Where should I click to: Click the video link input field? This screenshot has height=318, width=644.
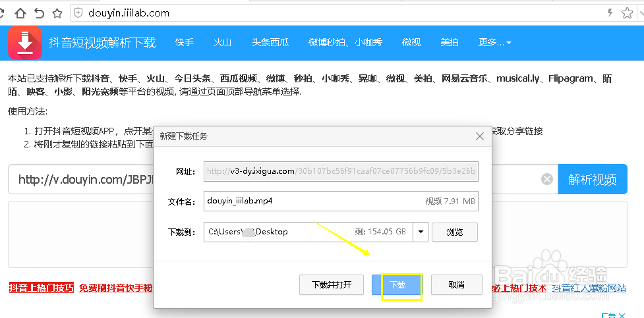[x=283, y=179]
